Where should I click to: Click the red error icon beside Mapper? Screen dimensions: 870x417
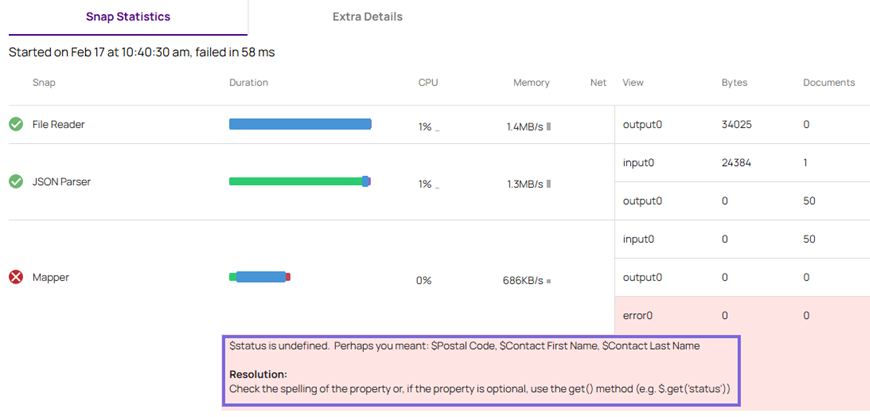(16, 277)
